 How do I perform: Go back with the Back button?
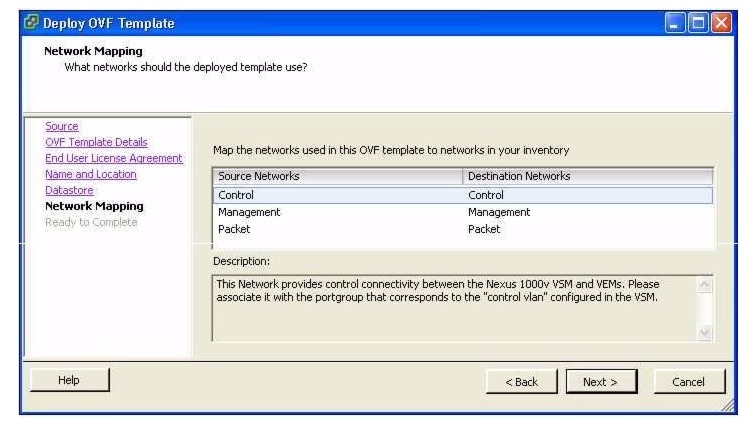[521, 381]
